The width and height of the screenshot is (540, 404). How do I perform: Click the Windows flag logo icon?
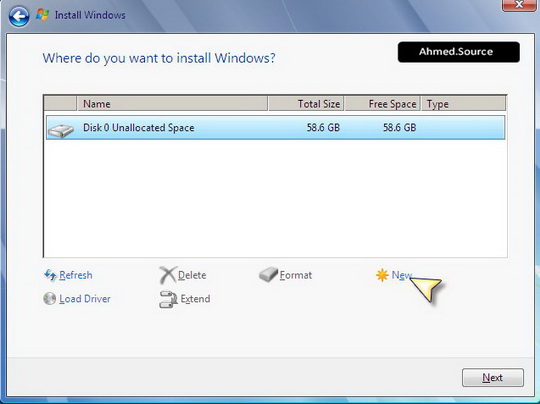[42, 15]
